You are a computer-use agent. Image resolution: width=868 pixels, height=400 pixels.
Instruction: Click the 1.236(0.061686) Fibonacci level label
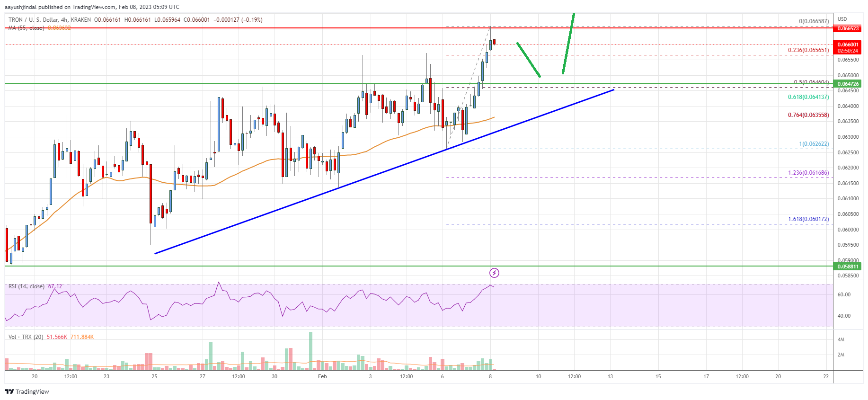808,173
